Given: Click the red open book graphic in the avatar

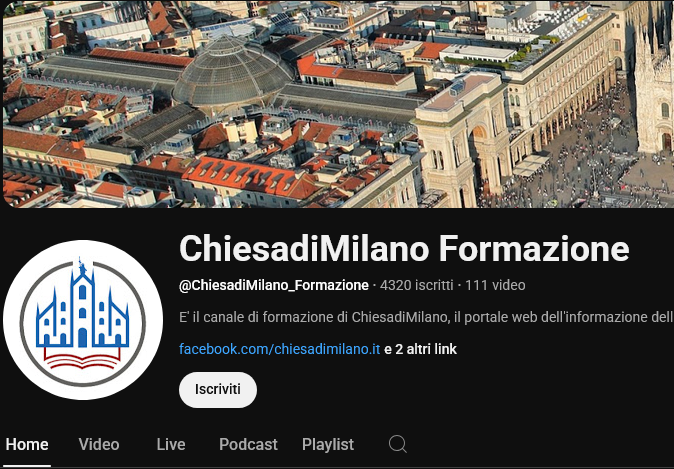Looking at the screenshot, I should 82,358.
